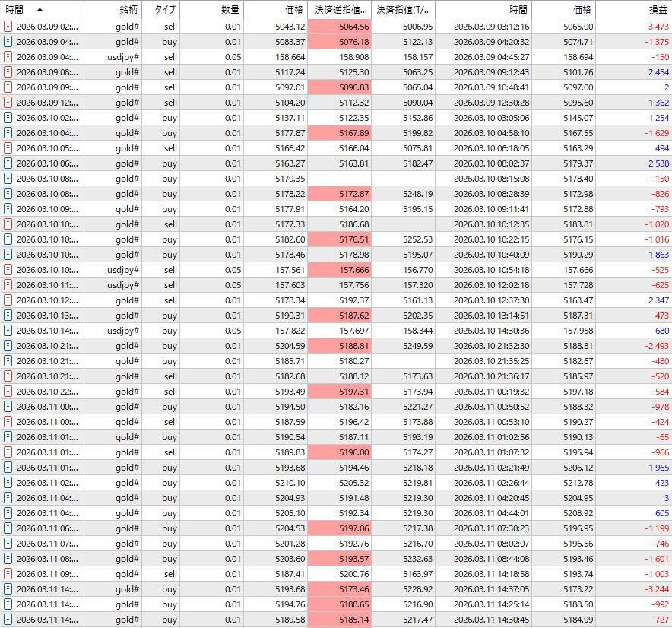This screenshot has width=672, height=628.
Task: Select the order icon of usdjpy buy at 157.822
Action: click(8, 331)
